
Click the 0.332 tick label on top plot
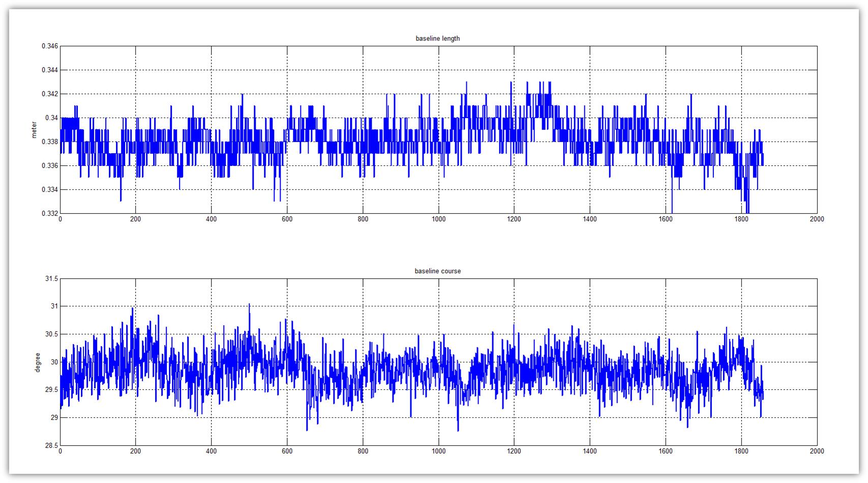pos(50,214)
